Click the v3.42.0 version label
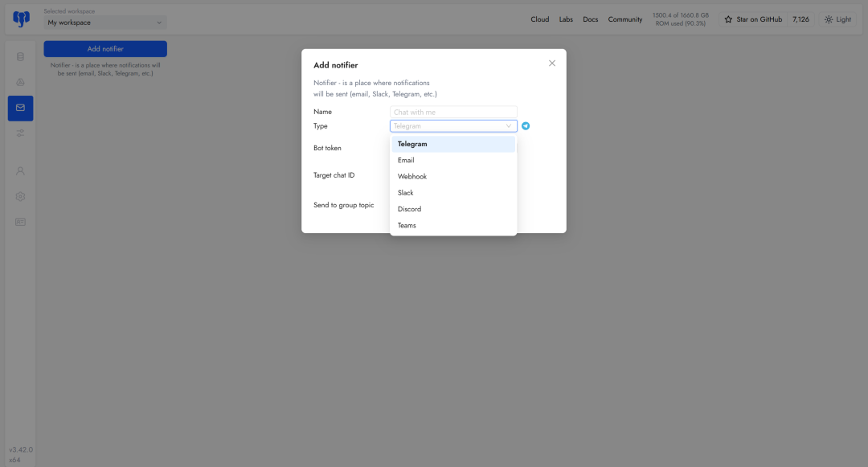This screenshot has height=467, width=868. [21, 450]
